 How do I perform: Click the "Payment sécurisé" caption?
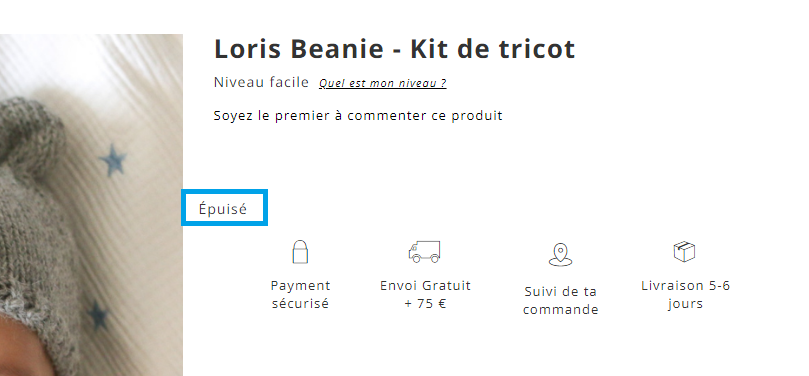tap(300, 295)
